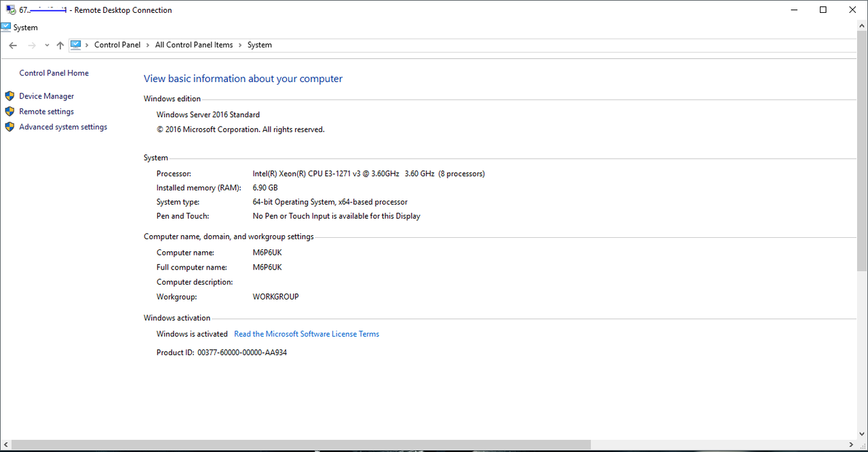This screenshot has height=452, width=868.
Task: Open Advanced system settings link
Action: (63, 127)
